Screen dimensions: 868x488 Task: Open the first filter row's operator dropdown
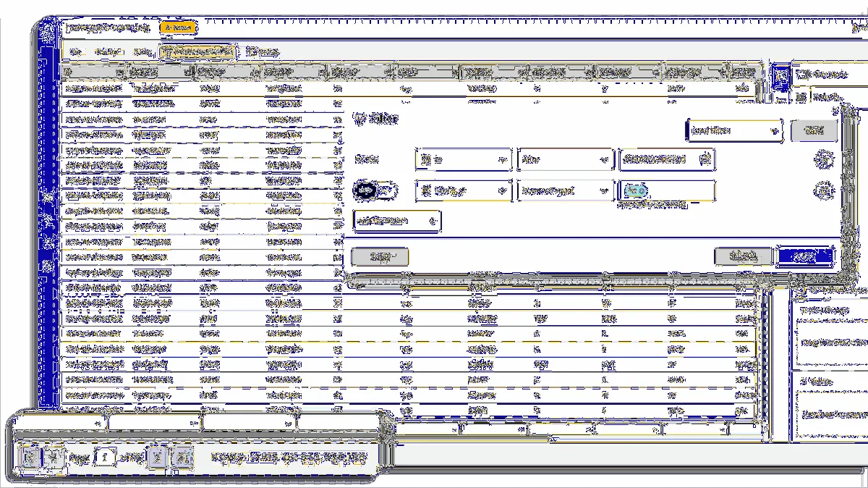(565, 159)
